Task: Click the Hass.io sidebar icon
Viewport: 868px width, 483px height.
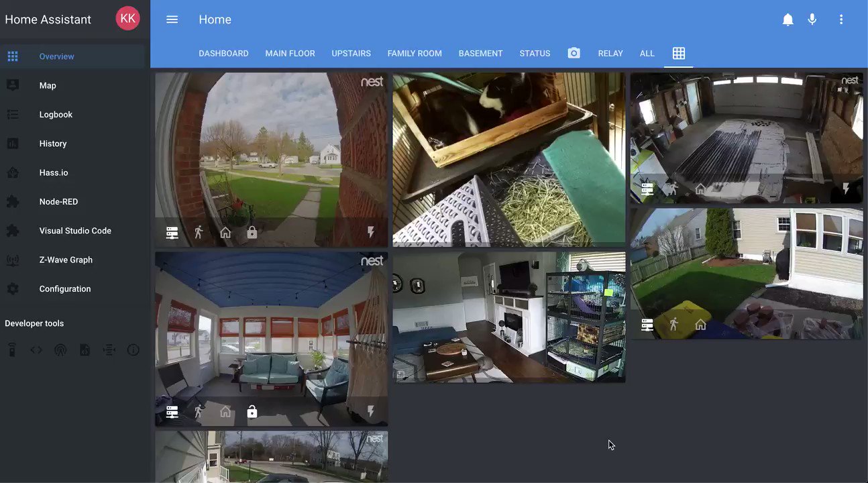Action: pyautogui.click(x=13, y=172)
